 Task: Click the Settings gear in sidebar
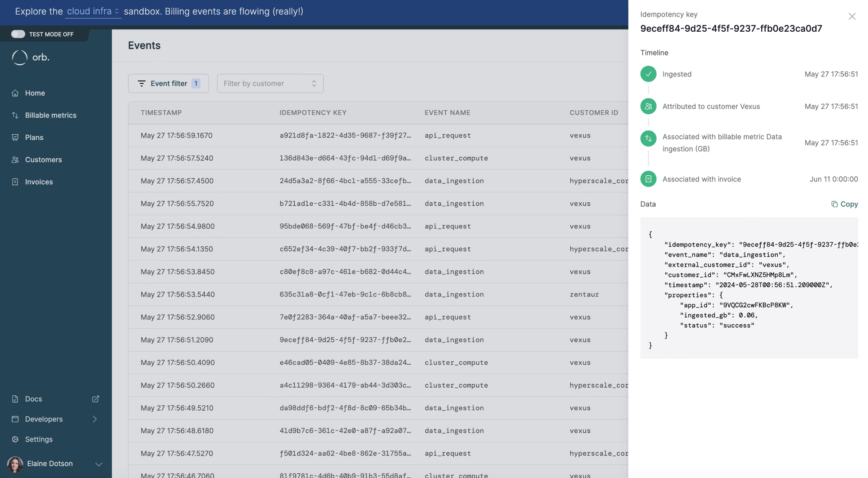point(15,439)
